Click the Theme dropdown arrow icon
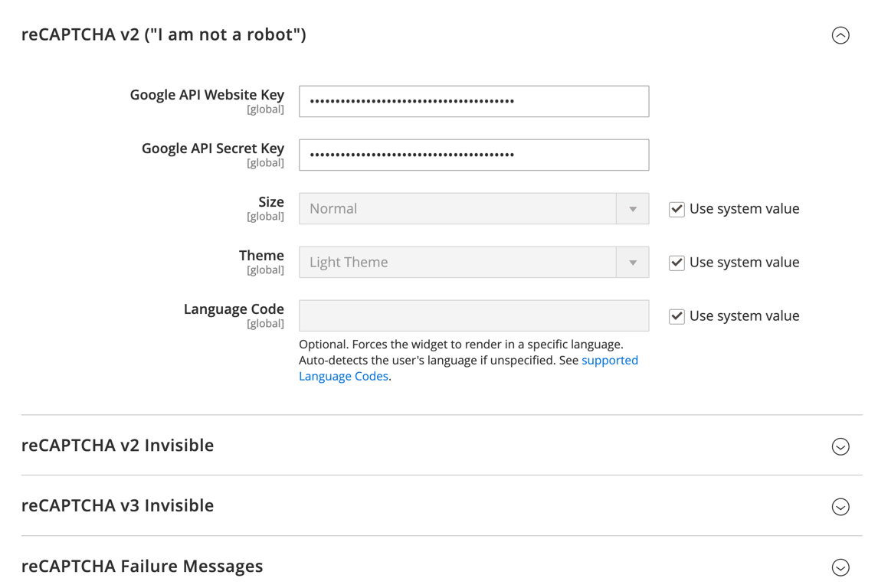878x588 pixels. click(633, 262)
